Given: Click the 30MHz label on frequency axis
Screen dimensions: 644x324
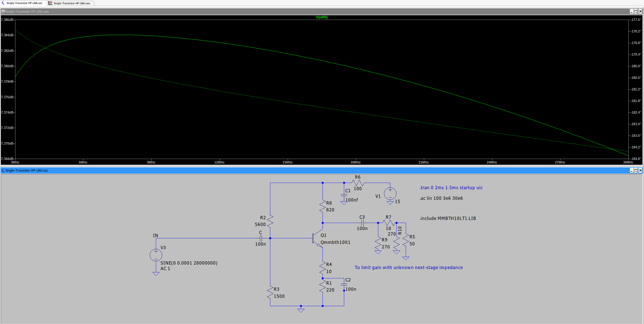Looking at the screenshot, I should point(628,162).
